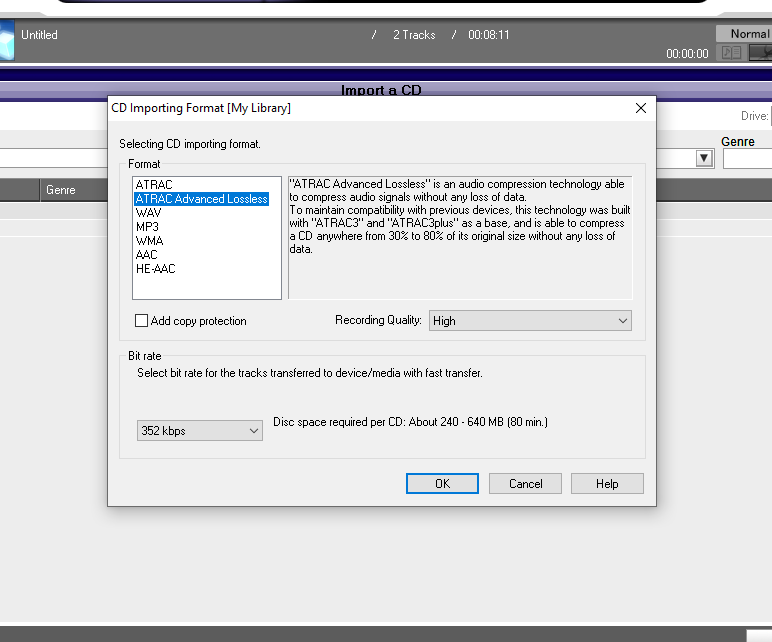The width and height of the screenshot is (772, 642).
Task: Select ATRAC format in the list
Action: tap(154, 185)
